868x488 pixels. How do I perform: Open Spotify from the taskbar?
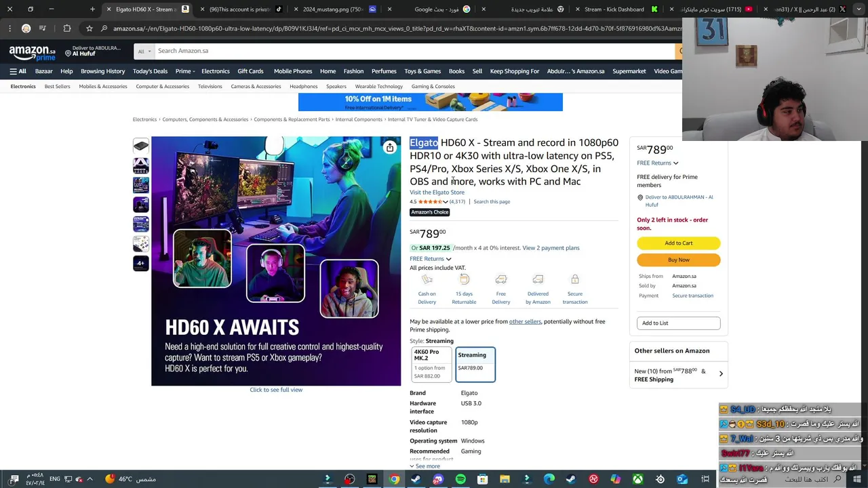[460, 479]
